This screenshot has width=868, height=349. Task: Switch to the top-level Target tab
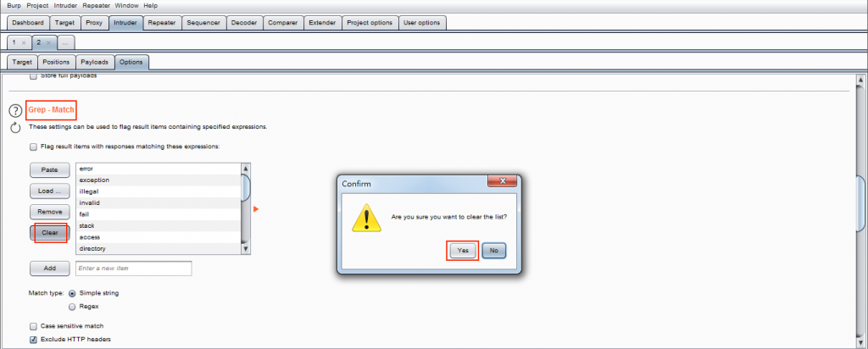[x=64, y=23]
